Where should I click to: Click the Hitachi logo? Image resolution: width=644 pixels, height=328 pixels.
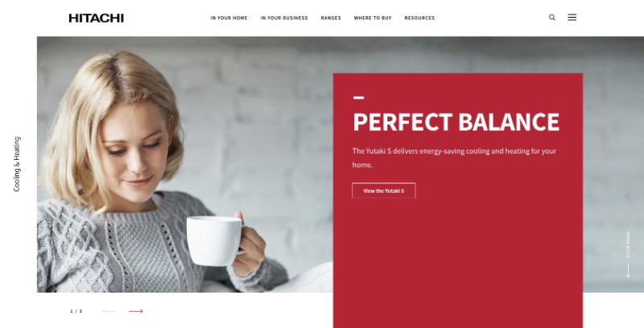96,18
